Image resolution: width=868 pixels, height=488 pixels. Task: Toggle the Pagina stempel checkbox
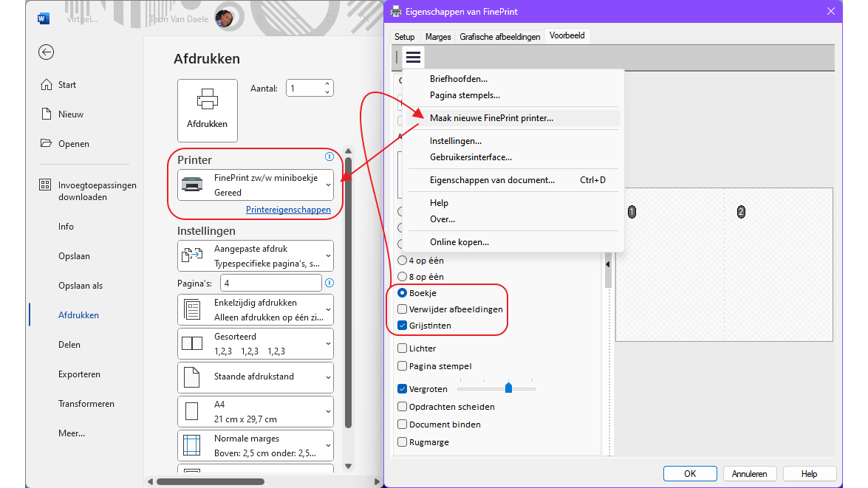click(x=403, y=365)
